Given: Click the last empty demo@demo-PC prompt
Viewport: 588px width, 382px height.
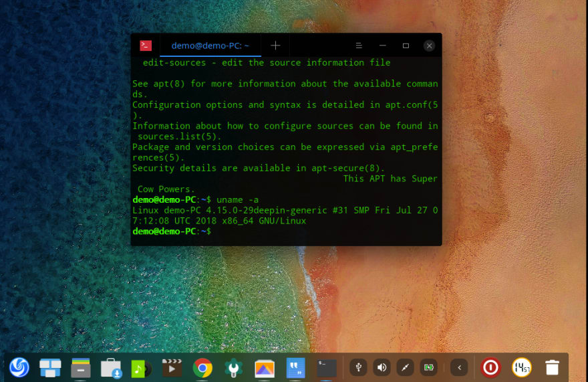Looking at the screenshot, I should click(x=172, y=231).
